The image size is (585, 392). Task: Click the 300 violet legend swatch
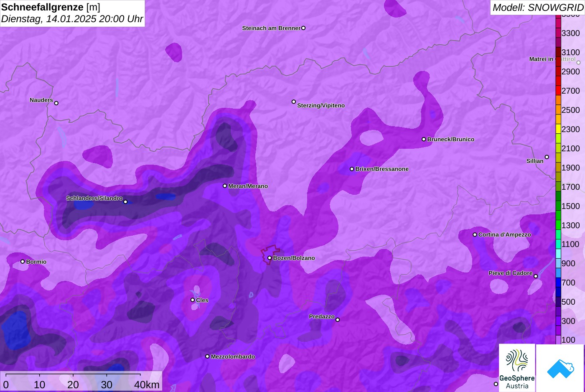click(x=558, y=321)
